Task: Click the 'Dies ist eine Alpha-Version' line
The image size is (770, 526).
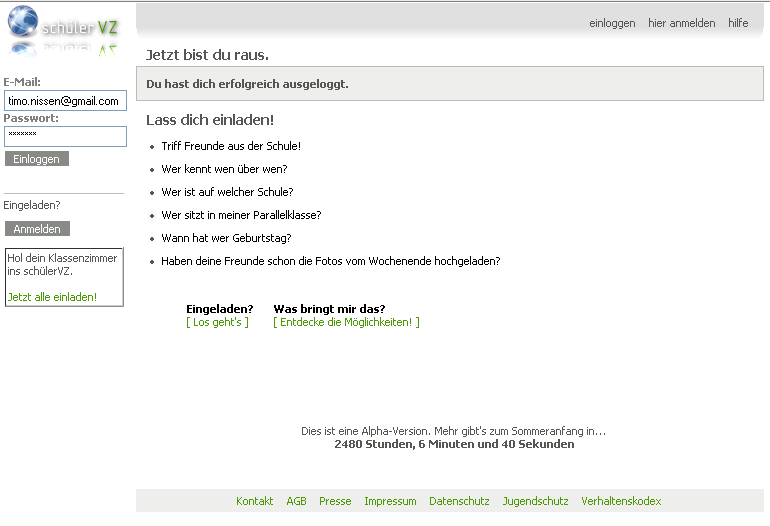Action: [453, 431]
